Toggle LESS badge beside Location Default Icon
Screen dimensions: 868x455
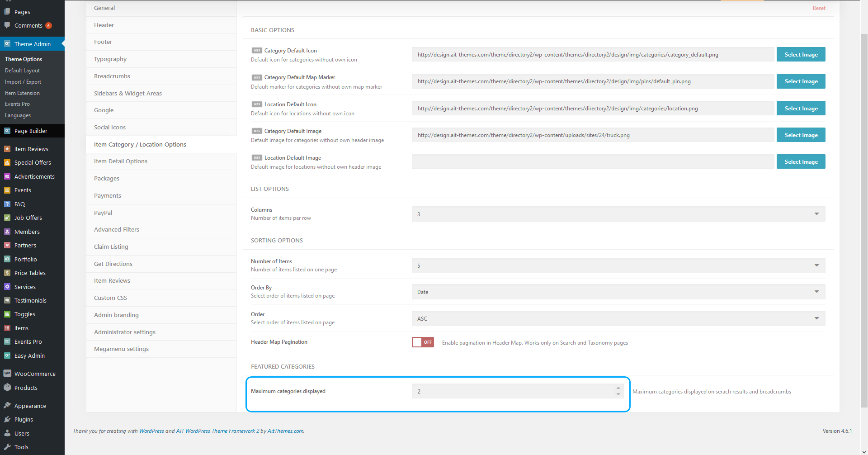pos(257,104)
